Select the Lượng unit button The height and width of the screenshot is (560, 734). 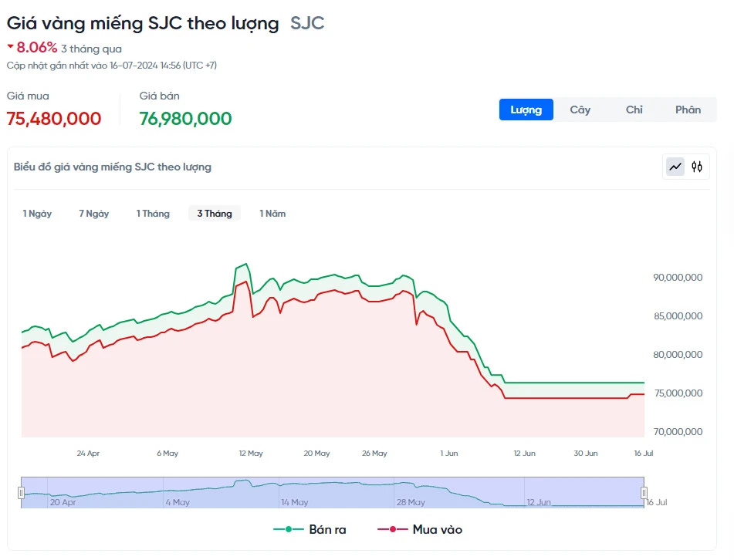(526, 110)
